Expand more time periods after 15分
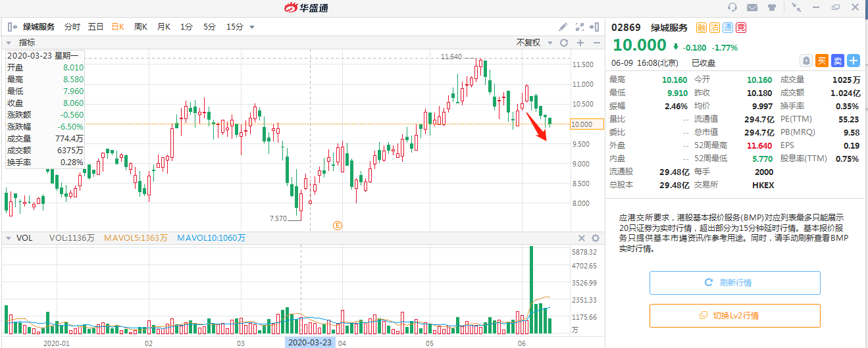868x348 pixels. (252, 27)
